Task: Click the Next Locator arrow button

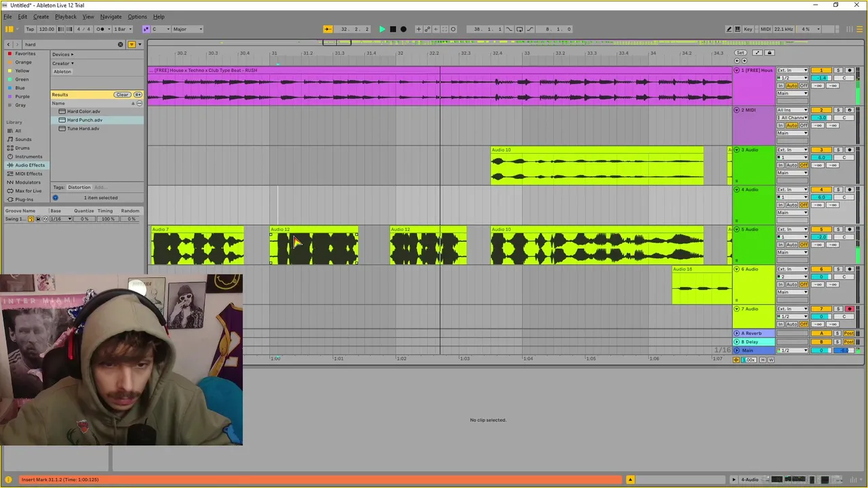Action: click(744, 60)
